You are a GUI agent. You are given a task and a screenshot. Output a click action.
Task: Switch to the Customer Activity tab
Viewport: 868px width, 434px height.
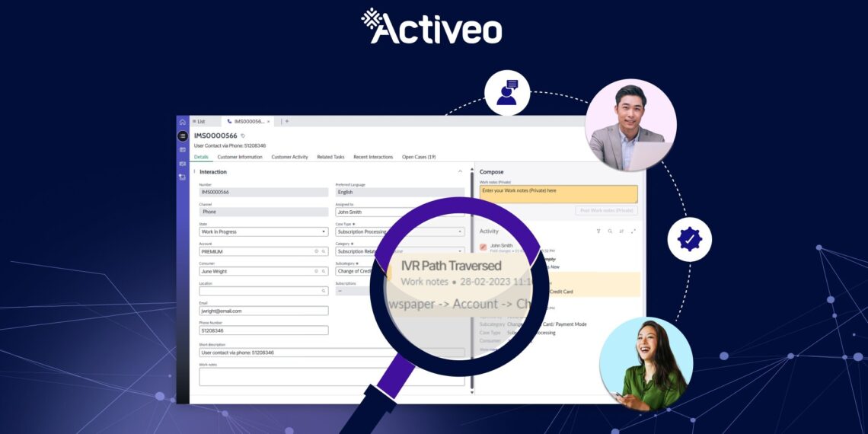[x=289, y=157]
